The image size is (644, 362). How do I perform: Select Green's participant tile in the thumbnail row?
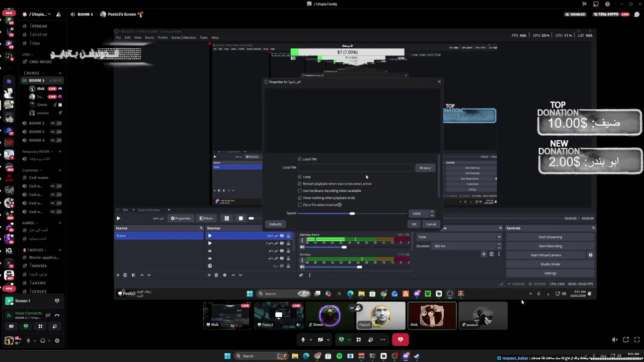[330, 316]
